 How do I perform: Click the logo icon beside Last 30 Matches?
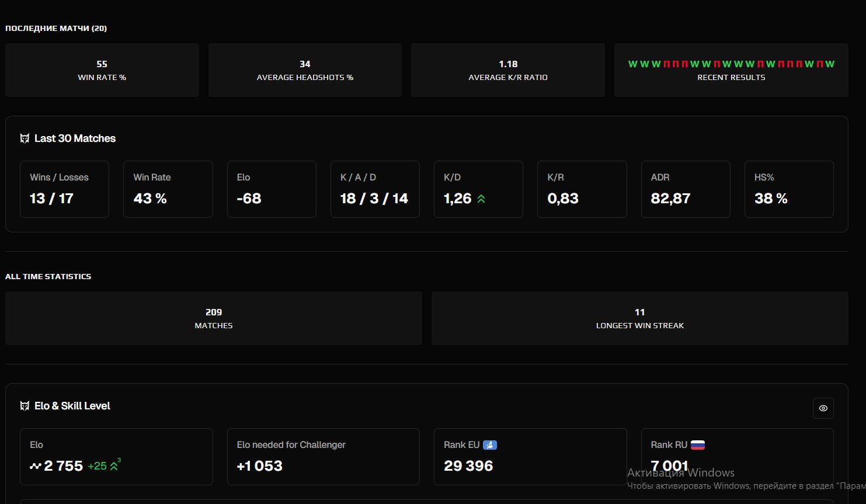25,138
